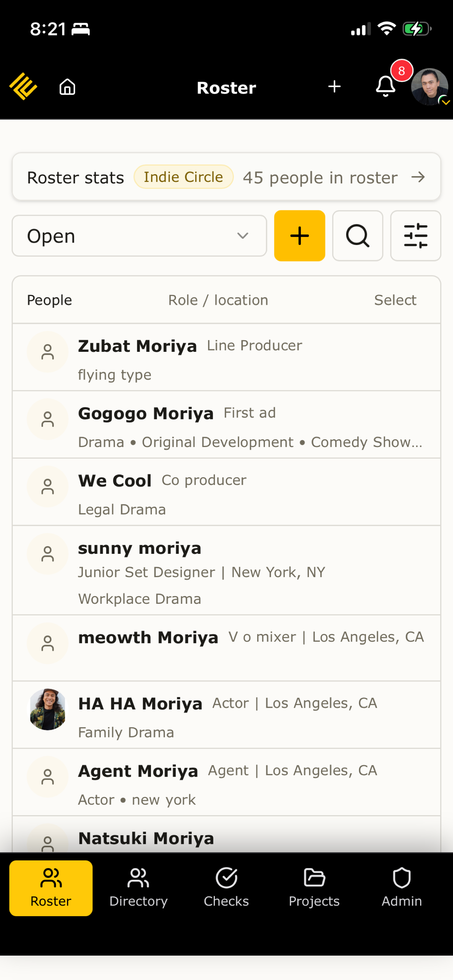
Task: Switch to Roster tab
Action: (x=51, y=888)
